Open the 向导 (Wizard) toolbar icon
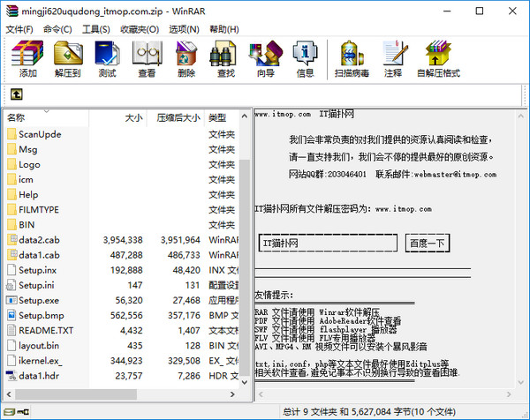 [266, 53]
